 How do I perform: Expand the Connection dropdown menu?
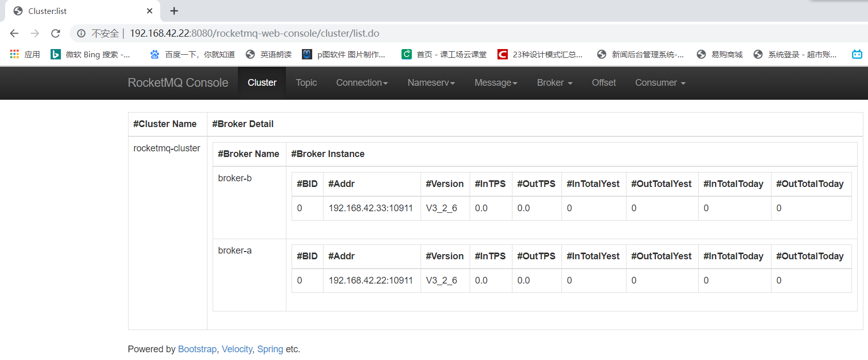coord(362,83)
